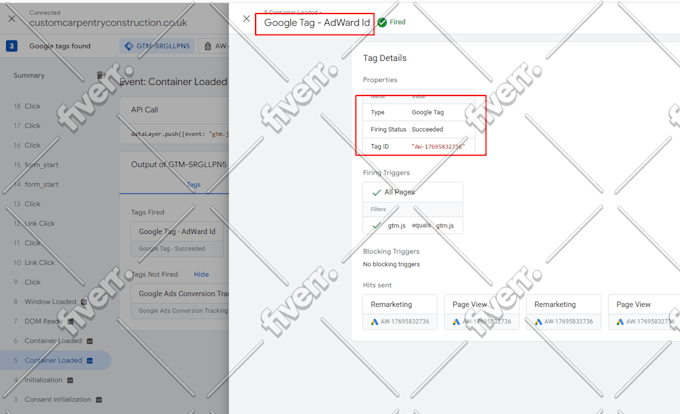Select event 13 Click
The image size is (680, 414).
pyautogui.click(x=27, y=204)
